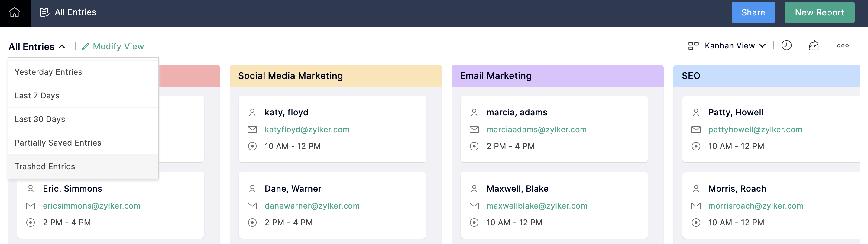Open the history clock icon
Viewport: 868px width, 244px height.
click(786, 45)
